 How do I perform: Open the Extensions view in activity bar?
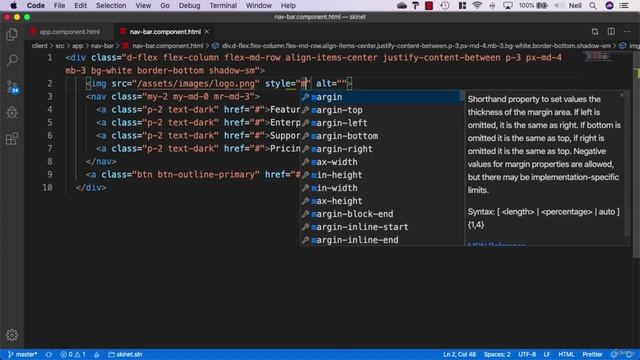click(x=12, y=139)
